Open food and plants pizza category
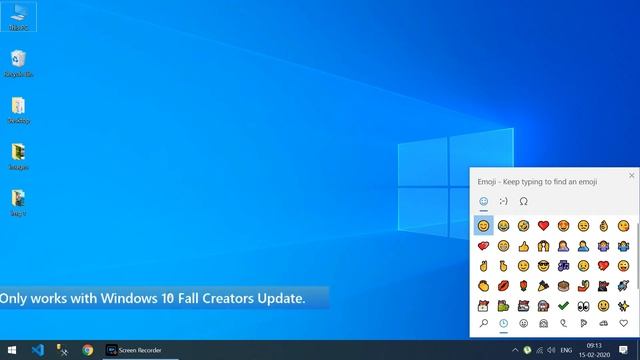This screenshot has width=640, height=360. click(x=583, y=324)
